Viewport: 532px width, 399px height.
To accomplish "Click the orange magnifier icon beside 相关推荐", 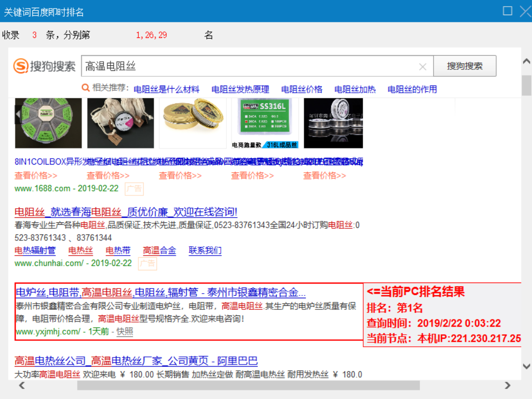I will (86, 88).
